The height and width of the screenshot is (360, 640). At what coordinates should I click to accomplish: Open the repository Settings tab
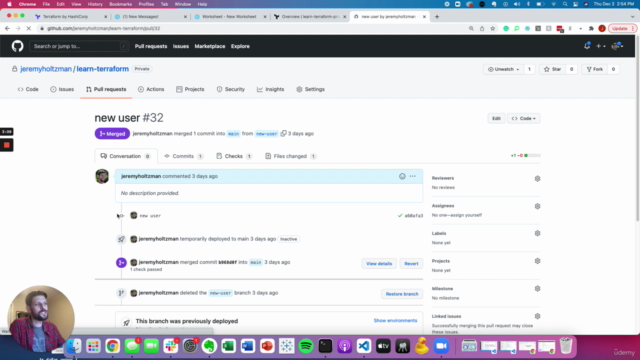(311, 89)
